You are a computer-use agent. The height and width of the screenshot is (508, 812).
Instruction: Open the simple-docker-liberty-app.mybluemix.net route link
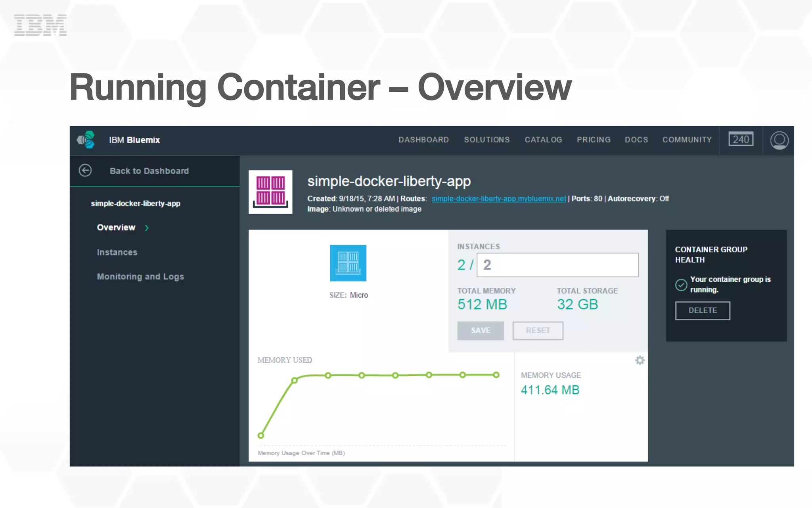(499, 198)
